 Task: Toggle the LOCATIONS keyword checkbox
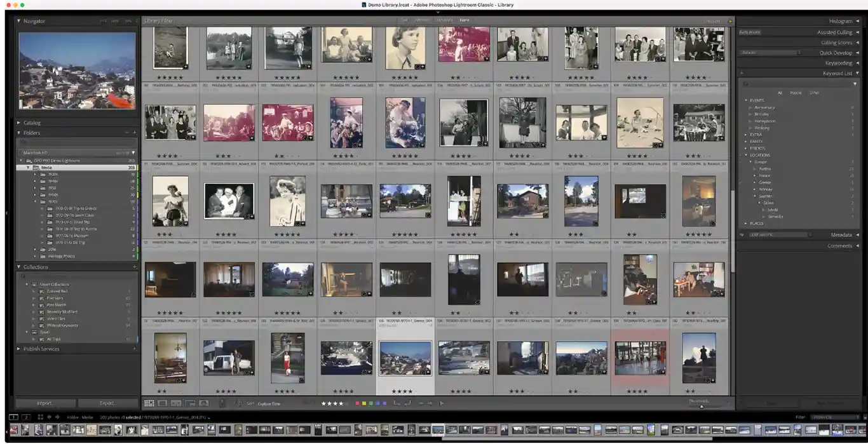(741, 155)
